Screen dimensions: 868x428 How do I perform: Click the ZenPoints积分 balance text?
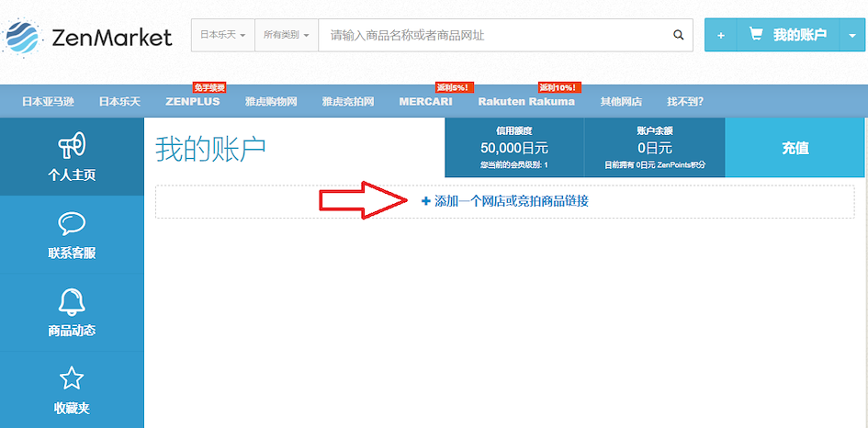coord(654,165)
